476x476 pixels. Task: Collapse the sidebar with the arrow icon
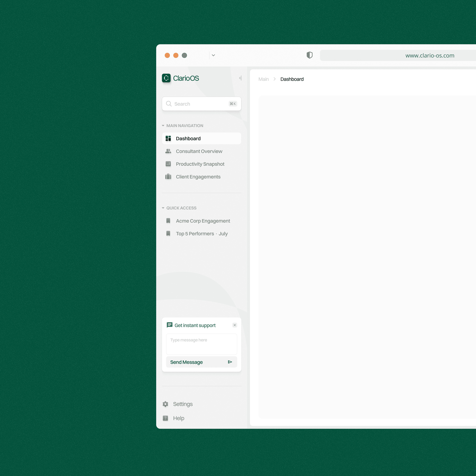[240, 78]
